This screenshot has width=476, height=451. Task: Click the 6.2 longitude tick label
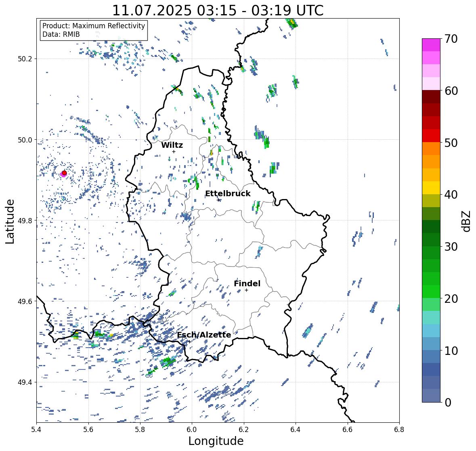[244, 430]
